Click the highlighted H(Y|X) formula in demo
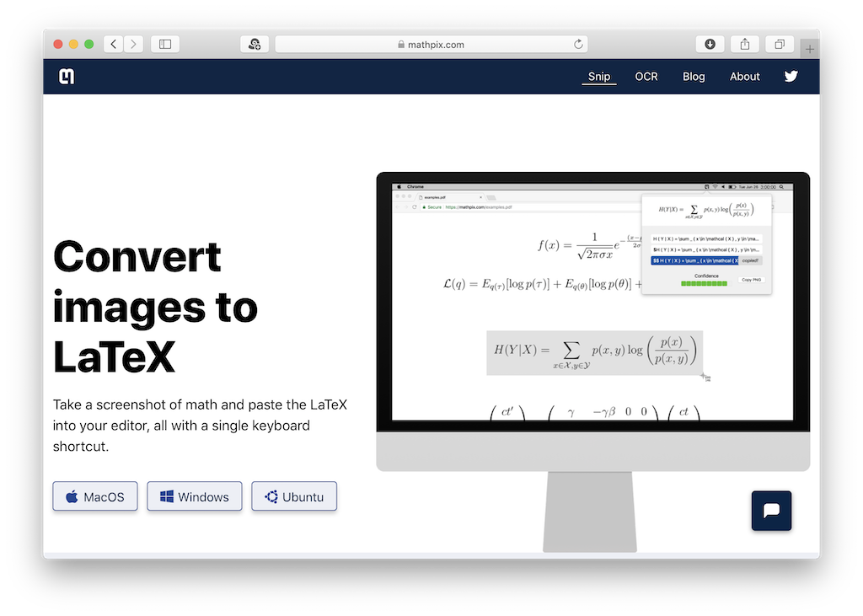 coord(594,353)
